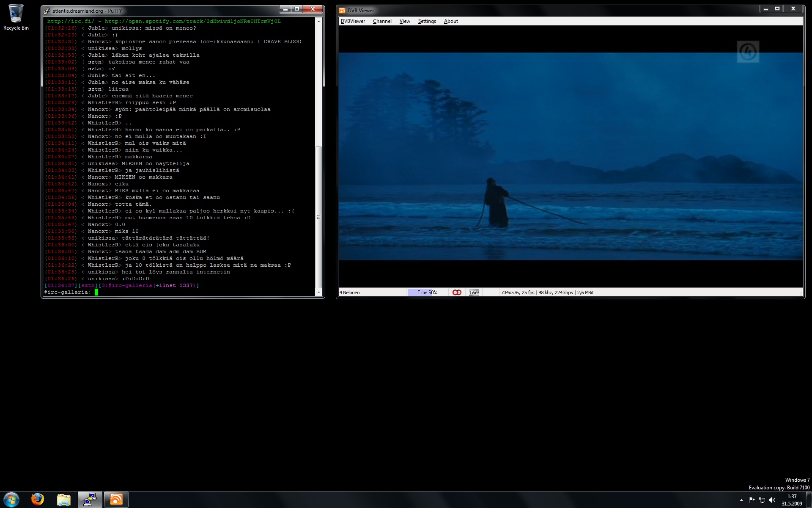Open Windows Explorer from the taskbar
The image size is (812, 508).
64,500
